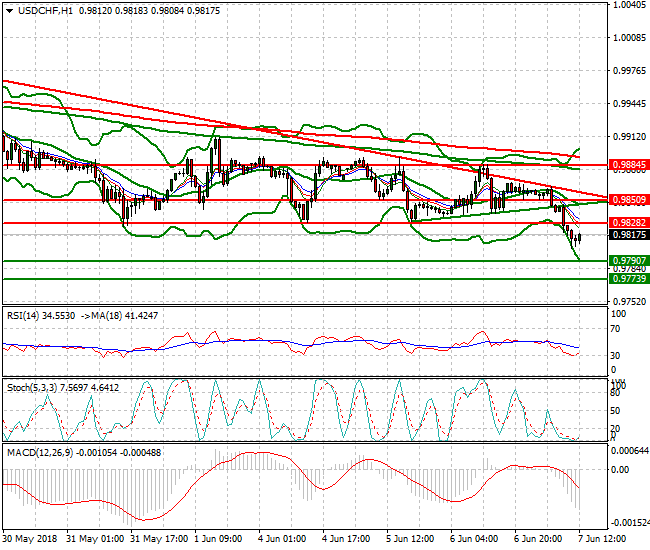Click the red 0.98509 price level label
The image size is (650, 550).
click(x=629, y=200)
